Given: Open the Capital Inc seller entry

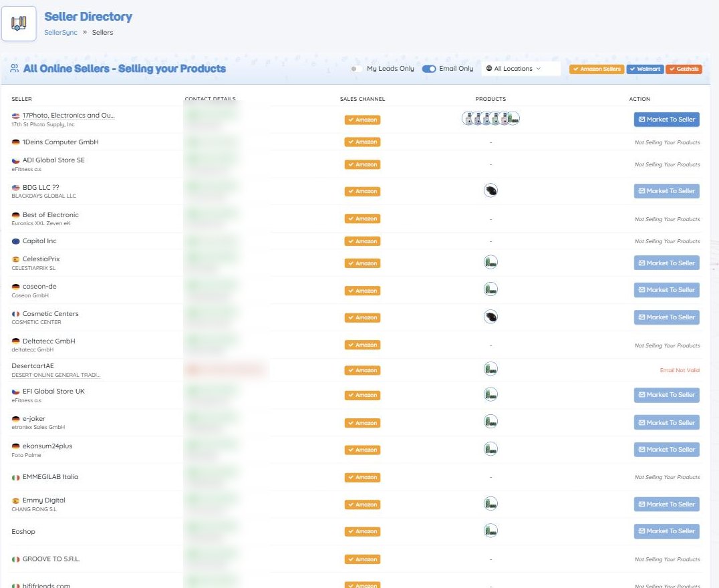Looking at the screenshot, I should 39,241.
